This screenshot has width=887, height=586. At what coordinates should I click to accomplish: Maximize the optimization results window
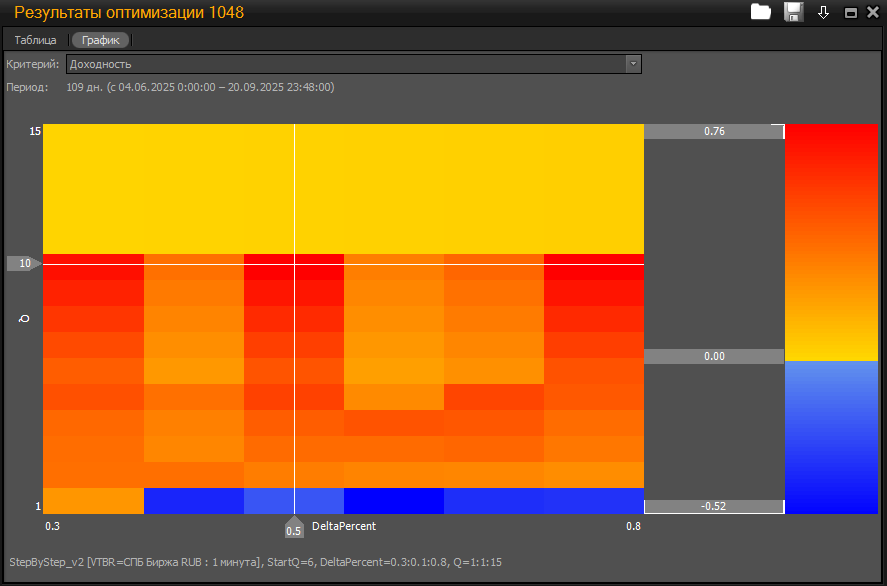[x=850, y=13]
